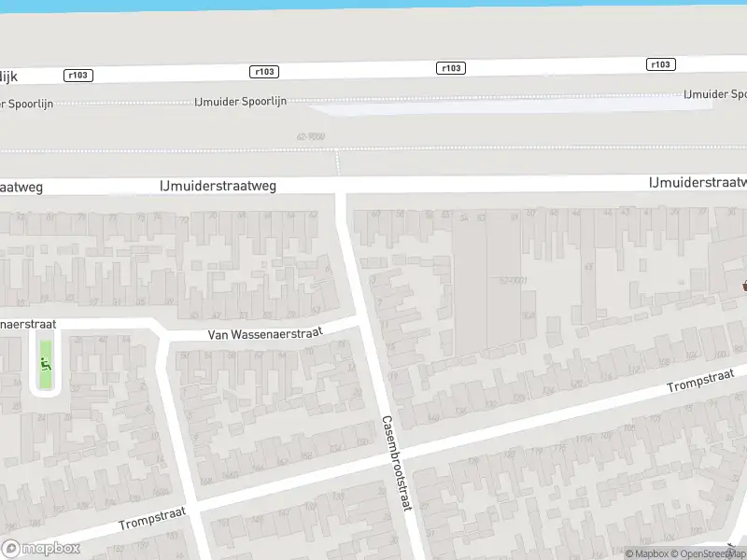Viewport: 747px width, 560px height.
Task: Click the rightmost r103 road shield
Action: tap(660, 64)
